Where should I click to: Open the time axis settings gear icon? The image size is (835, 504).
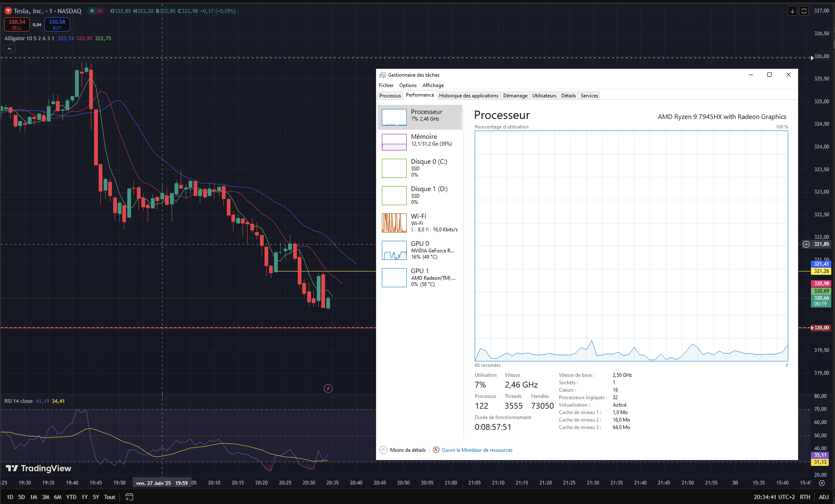point(822,483)
